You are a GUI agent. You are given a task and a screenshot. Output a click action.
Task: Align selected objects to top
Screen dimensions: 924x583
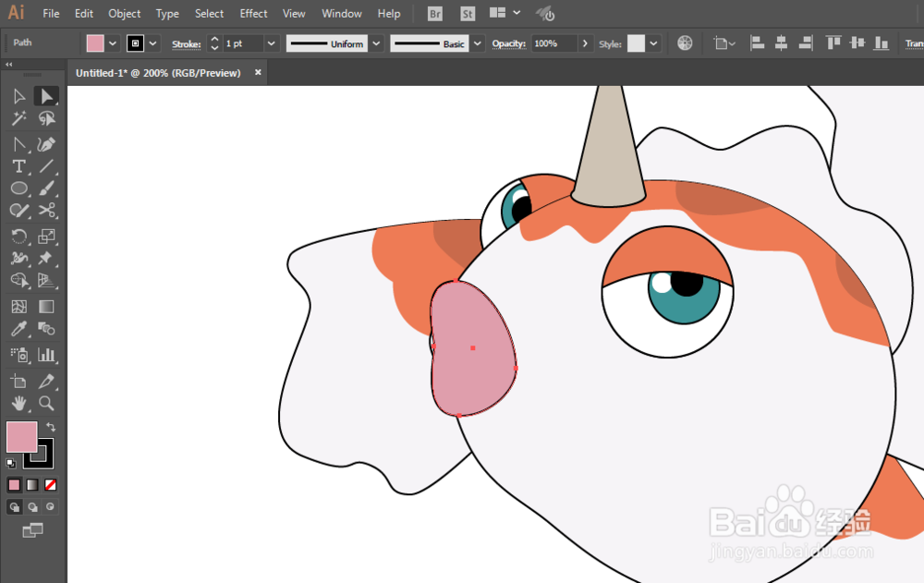pos(833,43)
